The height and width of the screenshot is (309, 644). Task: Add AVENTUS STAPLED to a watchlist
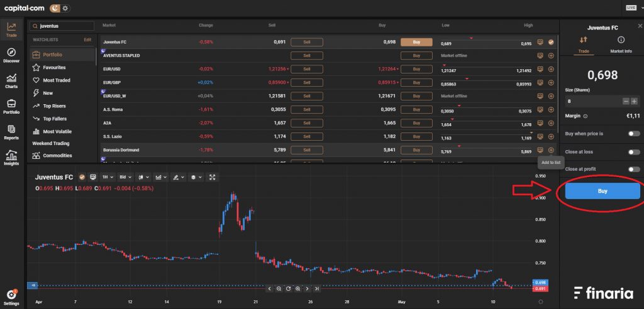[x=551, y=55]
